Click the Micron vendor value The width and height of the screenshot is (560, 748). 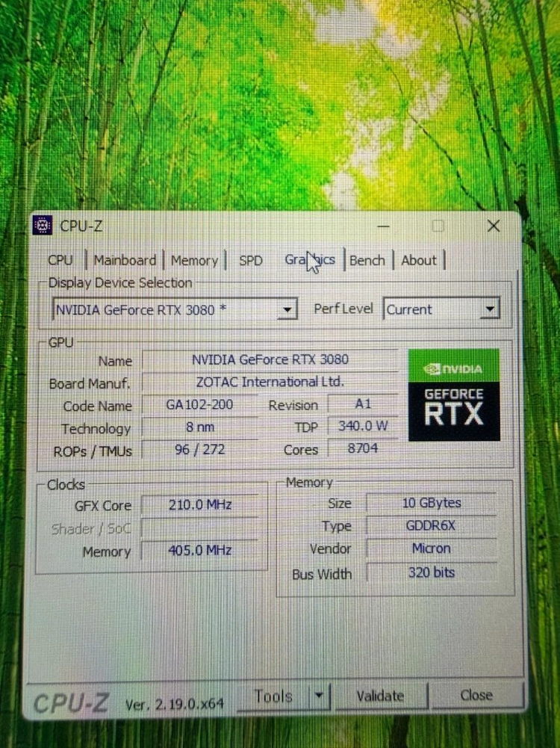click(x=432, y=548)
